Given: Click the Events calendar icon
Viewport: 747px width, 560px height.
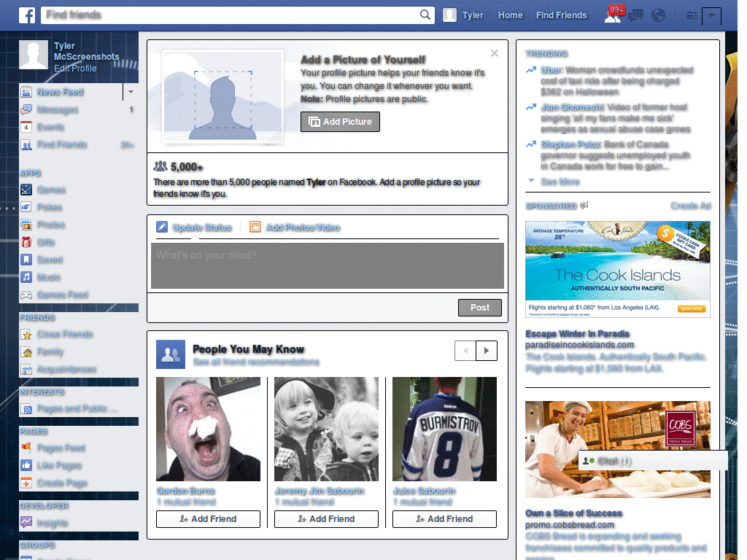Looking at the screenshot, I should [x=26, y=127].
